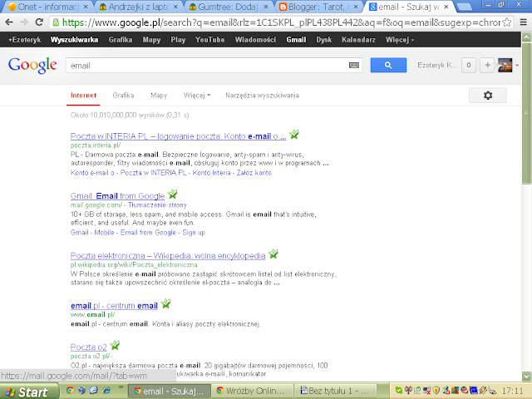Open Wiadomości in the black bar
The width and height of the screenshot is (532, 399).
[x=255, y=40]
